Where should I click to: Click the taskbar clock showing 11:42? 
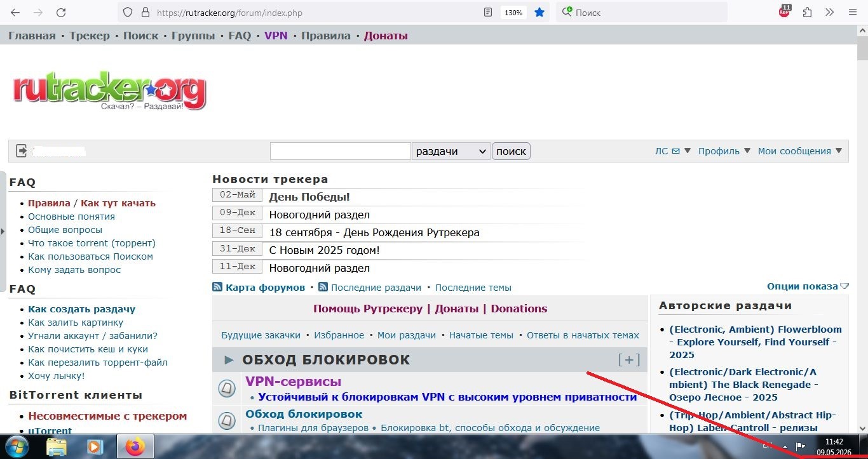[x=834, y=447]
